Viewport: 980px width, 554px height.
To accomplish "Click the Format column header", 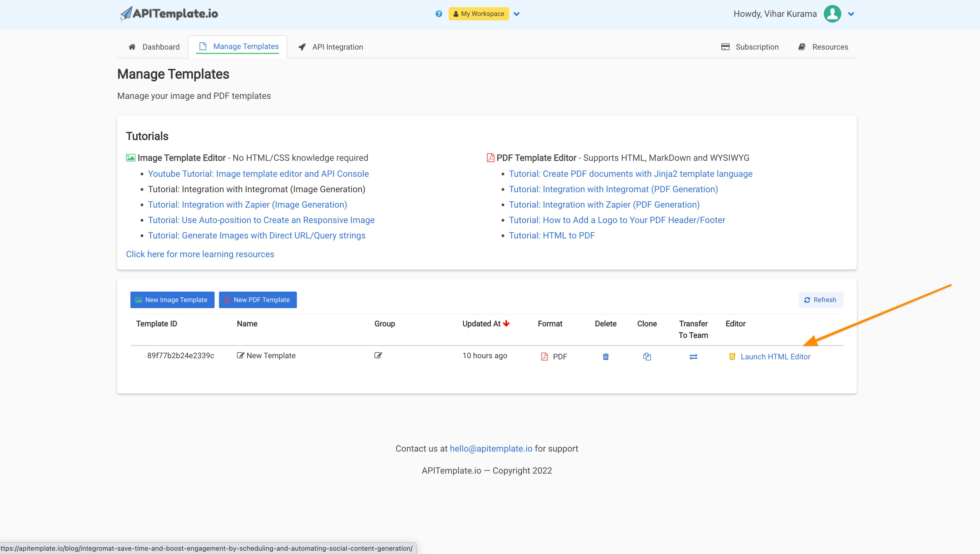I will (550, 324).
